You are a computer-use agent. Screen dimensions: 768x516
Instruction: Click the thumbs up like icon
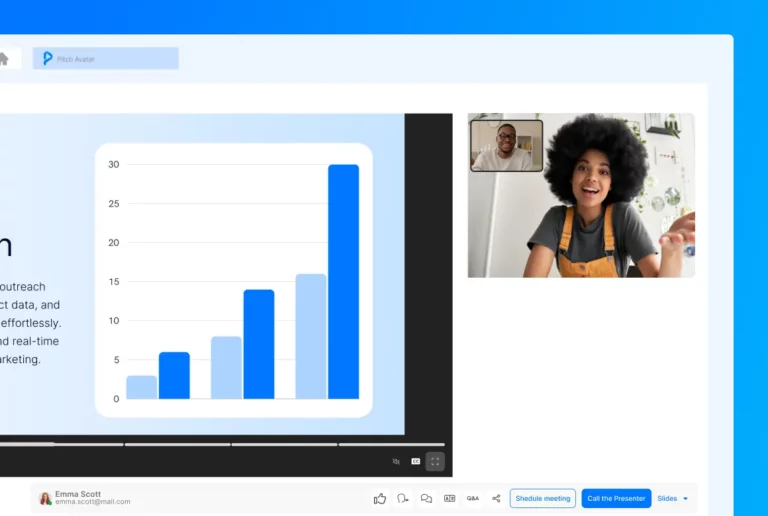tap(380, 498)
